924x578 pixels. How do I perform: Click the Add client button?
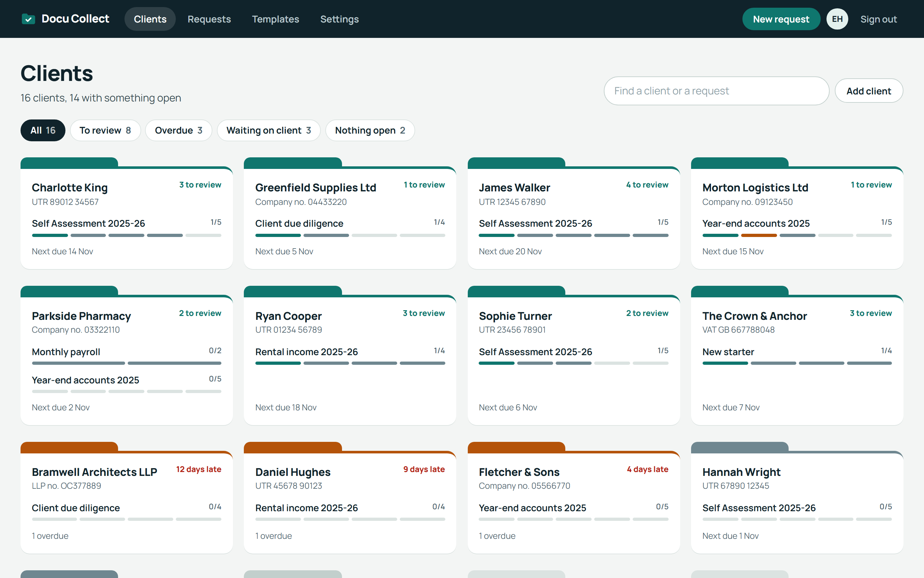(x=868, y=91)
